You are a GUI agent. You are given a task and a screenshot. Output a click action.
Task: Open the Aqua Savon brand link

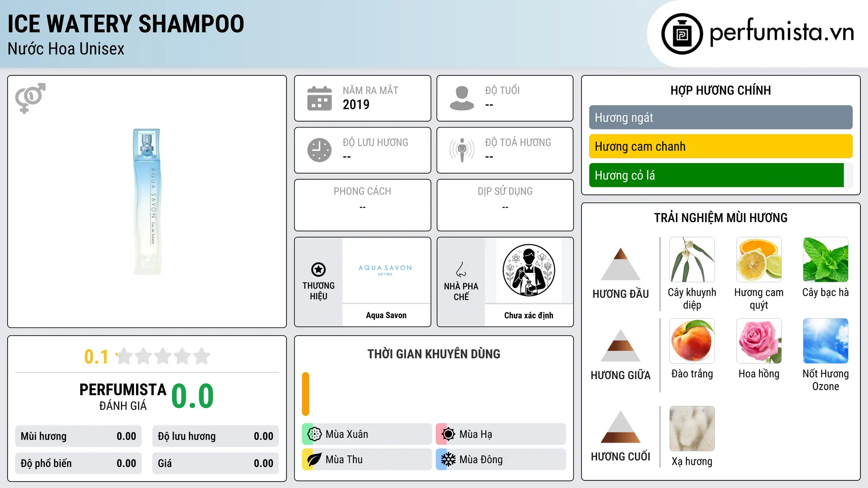pyautogui.click(x=386, y=315)
